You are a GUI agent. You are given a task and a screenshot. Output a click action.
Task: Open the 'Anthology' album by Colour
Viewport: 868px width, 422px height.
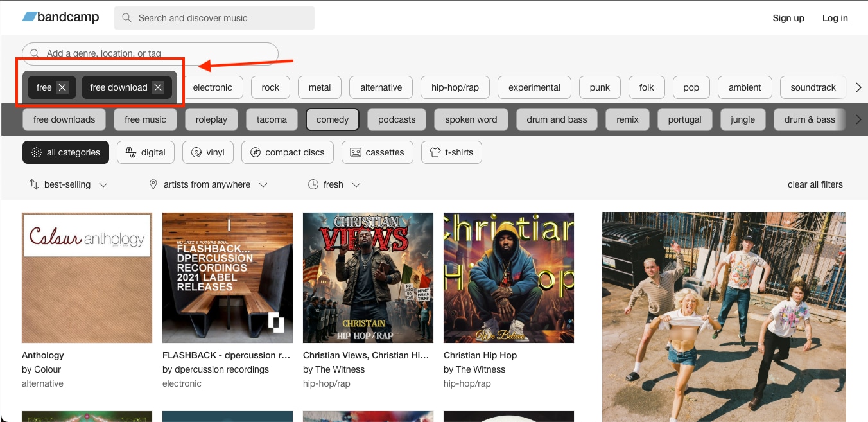pyautogui.click(x=87, y=277)
